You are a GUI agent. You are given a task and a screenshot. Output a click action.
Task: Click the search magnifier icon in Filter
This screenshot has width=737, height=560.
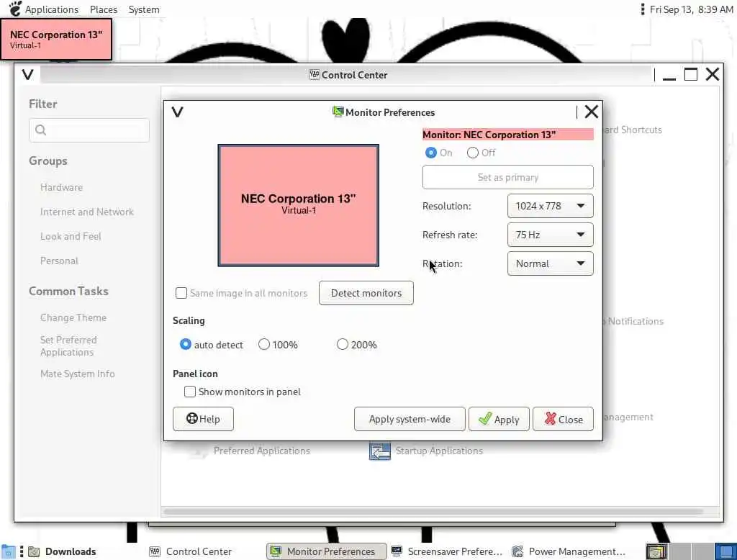tap(41, 130)
